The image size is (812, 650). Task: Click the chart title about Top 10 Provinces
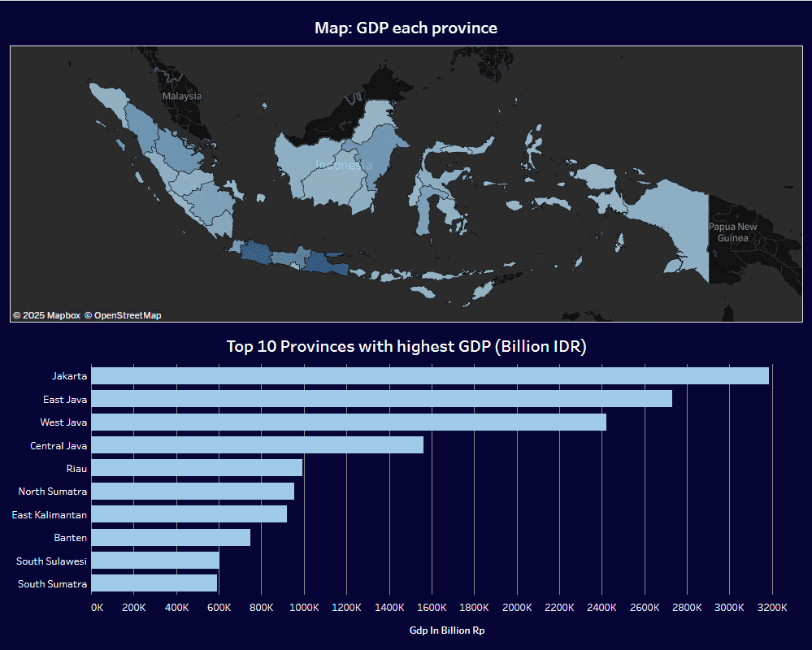405,346
